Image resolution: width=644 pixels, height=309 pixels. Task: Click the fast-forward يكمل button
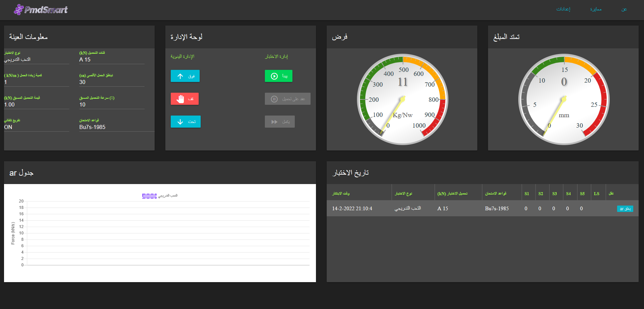click(280, 122)
